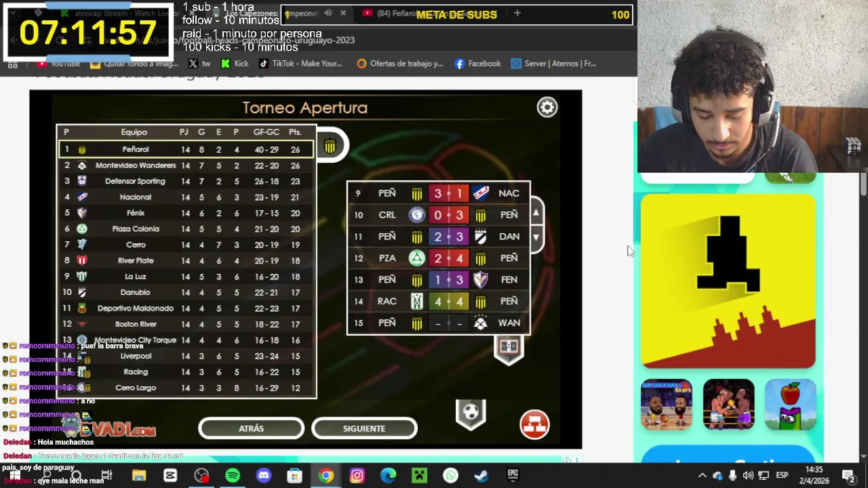The image size is (868, 488).
Task: Open the game settings gear
Action: pyautogui.click(x=547, y=107)
